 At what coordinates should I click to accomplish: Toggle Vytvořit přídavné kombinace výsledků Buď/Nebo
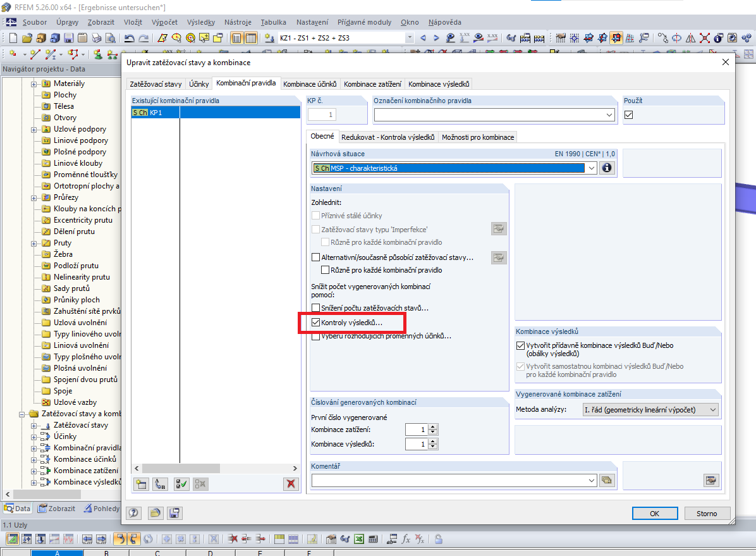click(x=520, y=345)
